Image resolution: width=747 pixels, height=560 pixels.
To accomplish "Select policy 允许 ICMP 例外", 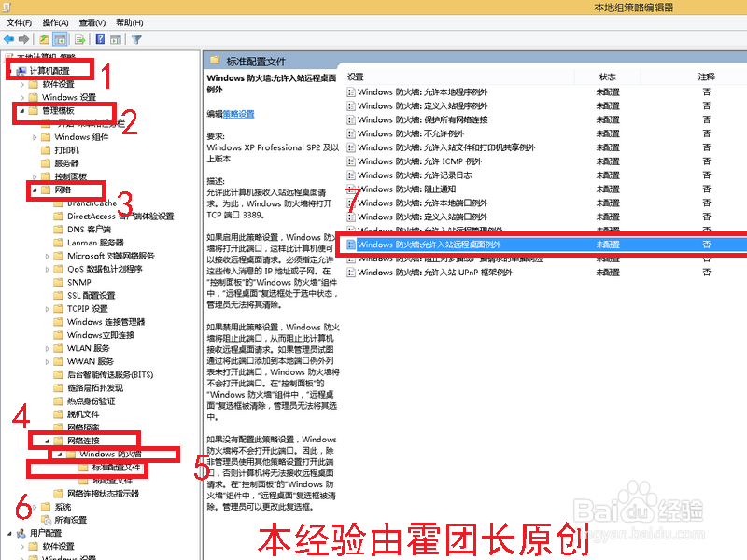I will pyautogui.click(x=419, y=161).
